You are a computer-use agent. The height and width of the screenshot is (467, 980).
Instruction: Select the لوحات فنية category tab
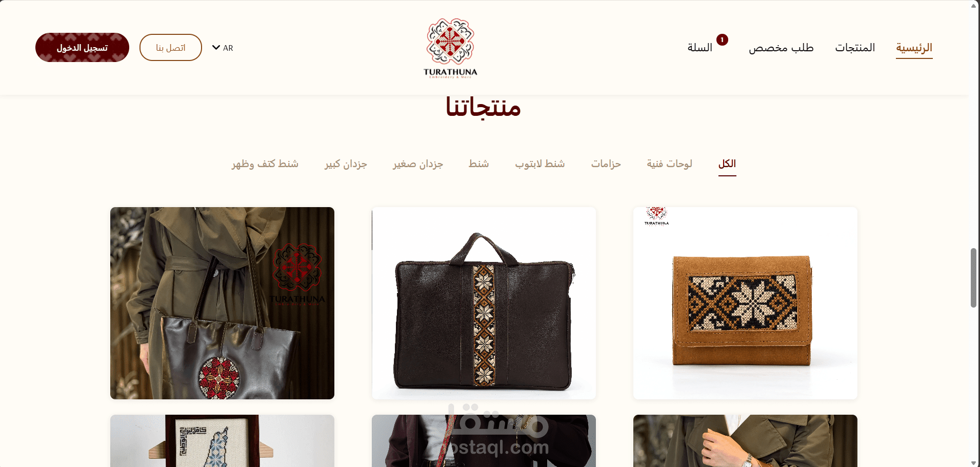tap(669, 164)
